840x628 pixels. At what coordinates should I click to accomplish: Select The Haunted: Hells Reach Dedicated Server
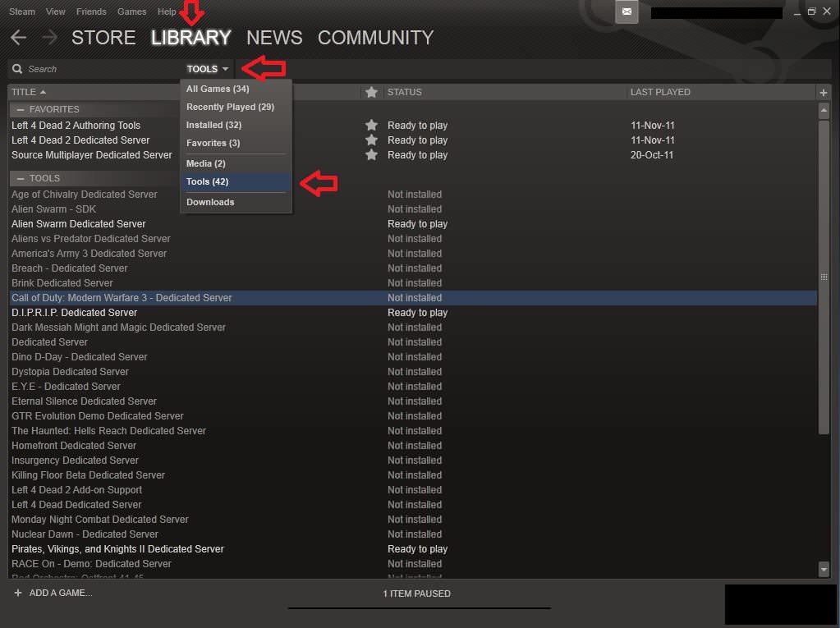tap(108, 431)
